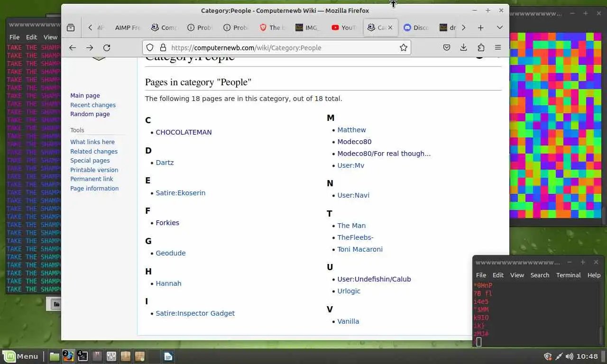The width and height of the screenshot is (607, 364).
Task: Bookmark this page with the star icon
Action: [404, 47]
